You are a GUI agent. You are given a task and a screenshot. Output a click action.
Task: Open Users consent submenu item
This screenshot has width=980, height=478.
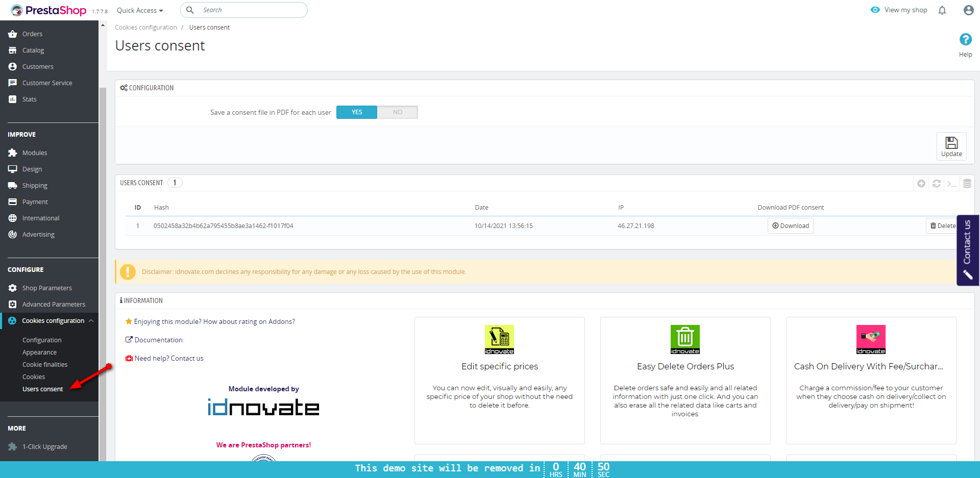pyautogui.click(x=43, y=389)
